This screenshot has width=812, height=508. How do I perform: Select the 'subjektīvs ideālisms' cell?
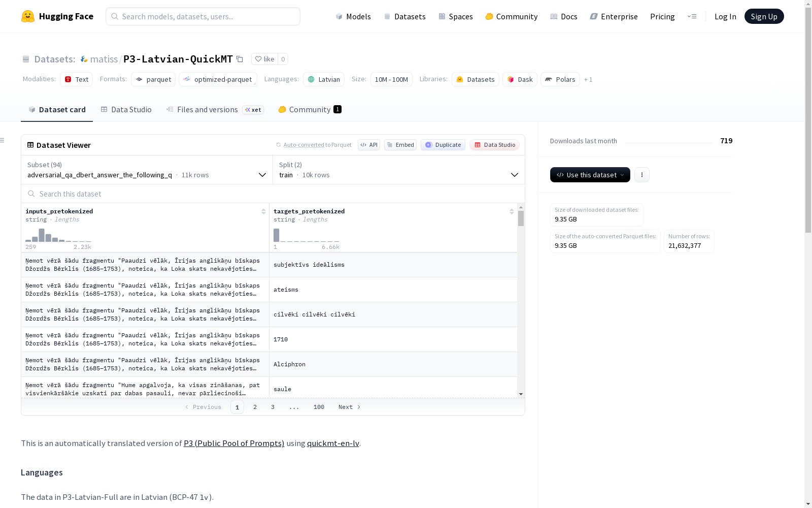tap(393, 265)
